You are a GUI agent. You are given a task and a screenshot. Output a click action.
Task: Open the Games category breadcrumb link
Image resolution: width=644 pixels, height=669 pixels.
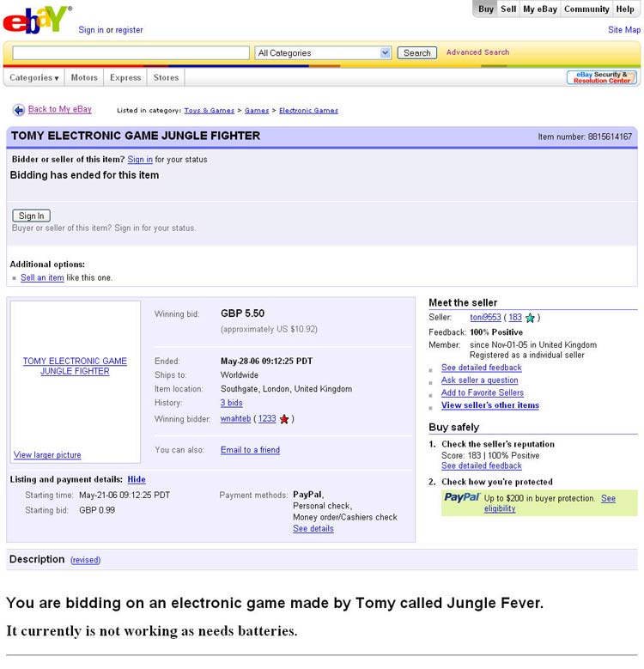point(257,111)
